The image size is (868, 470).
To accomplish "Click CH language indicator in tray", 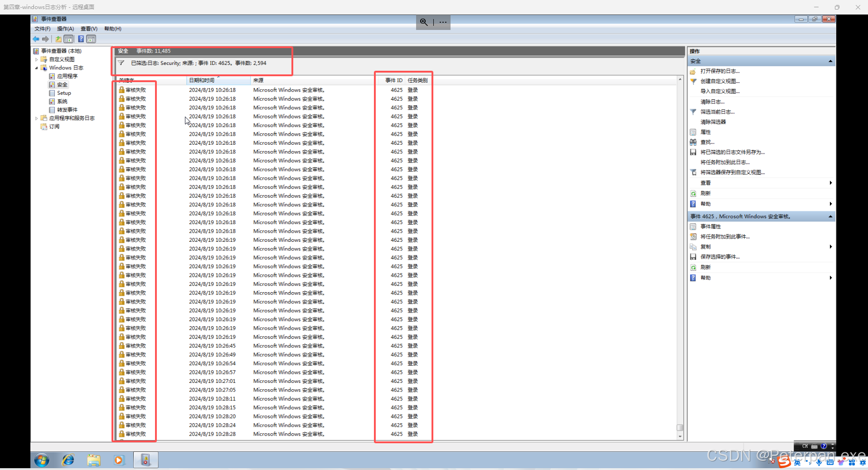I will [x=805, y=446].
